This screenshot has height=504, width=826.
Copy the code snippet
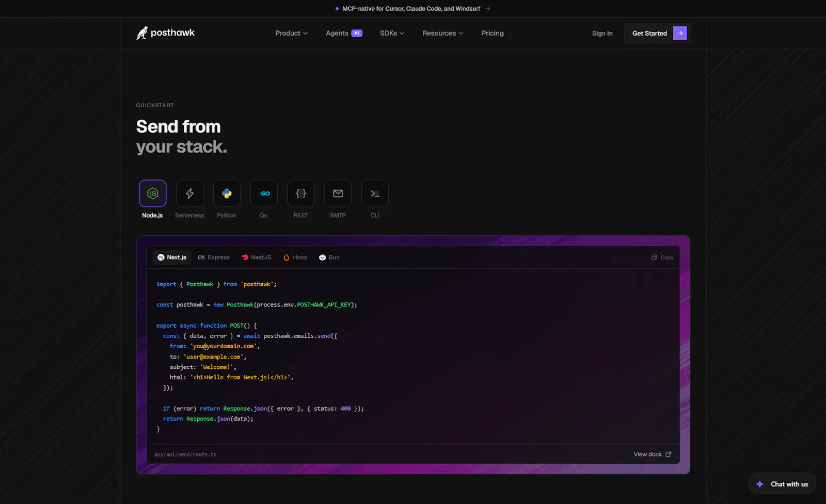[x=662, y=257]
